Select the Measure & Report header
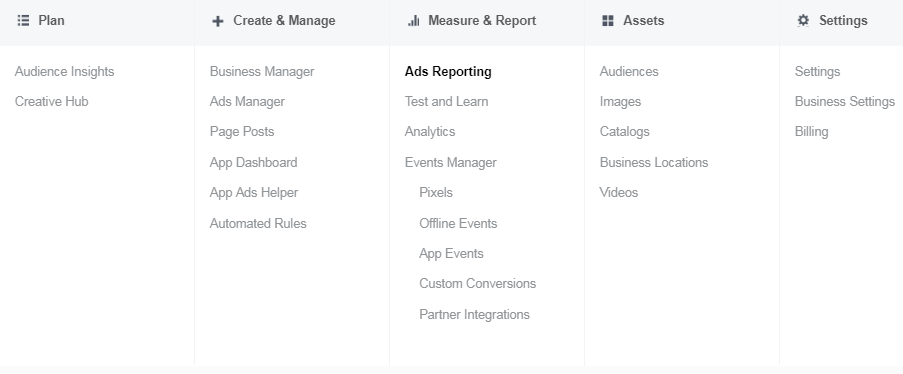The width and height of the screenshot is (903, 374). pos(482,21)
